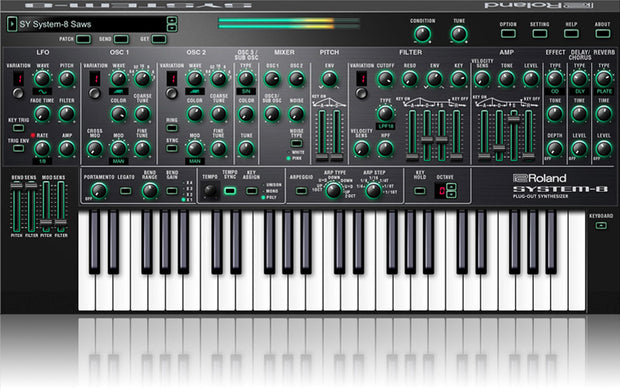
Task: Click the Delay/Chorus Time knob
Action: (579, 114)
